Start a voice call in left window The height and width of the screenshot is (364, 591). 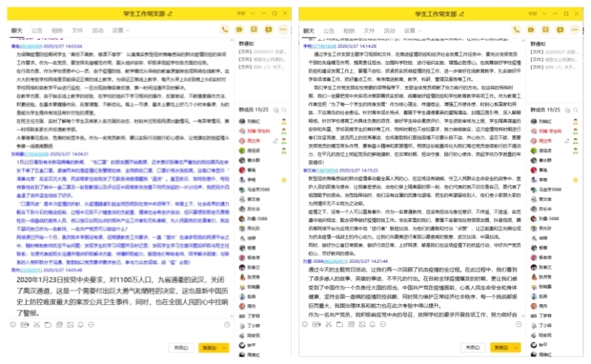(225, 30)
